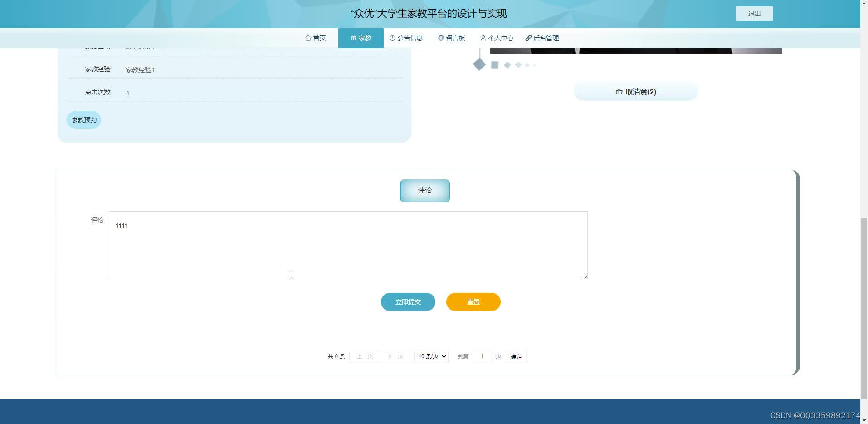Open the 家教 menu label
This screenshot has width=868, height=424.
point(365,38)
